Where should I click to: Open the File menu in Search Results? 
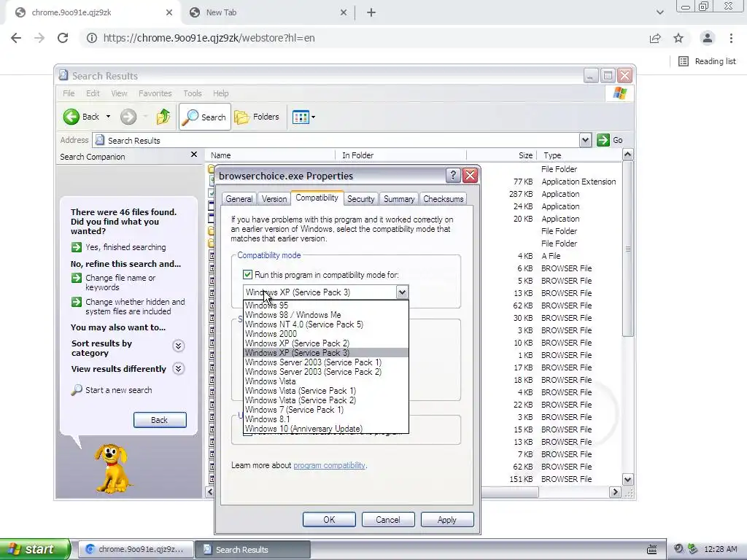coord(69,93)
